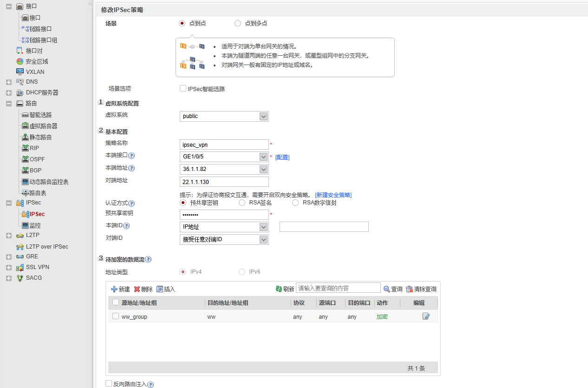
Task: Open the 对端ID dropdown list
Action: (263, 240)
